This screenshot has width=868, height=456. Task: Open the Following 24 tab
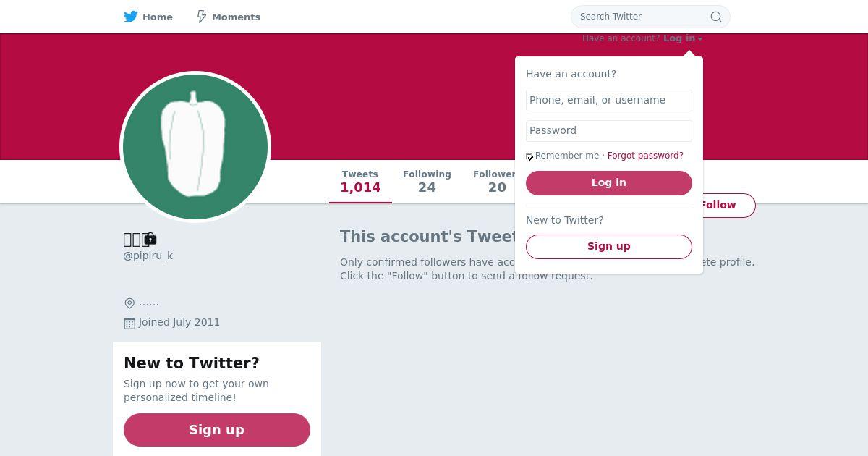click(x=427, y=182)
